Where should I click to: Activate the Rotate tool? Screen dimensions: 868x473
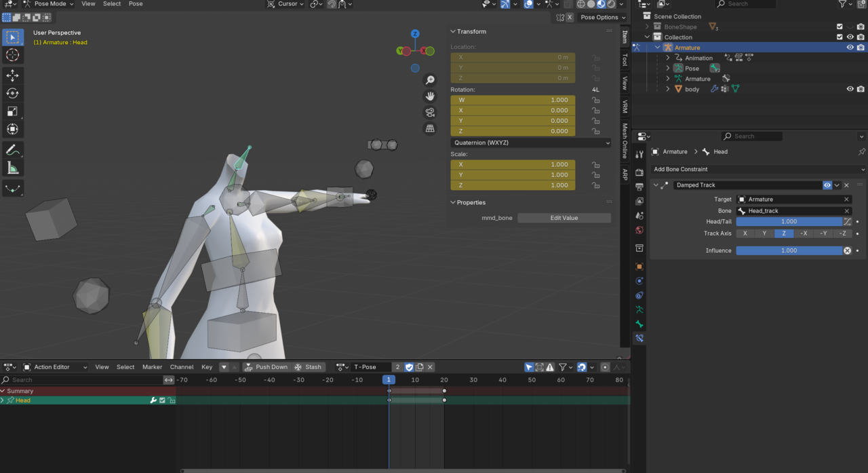pos(12,94)
